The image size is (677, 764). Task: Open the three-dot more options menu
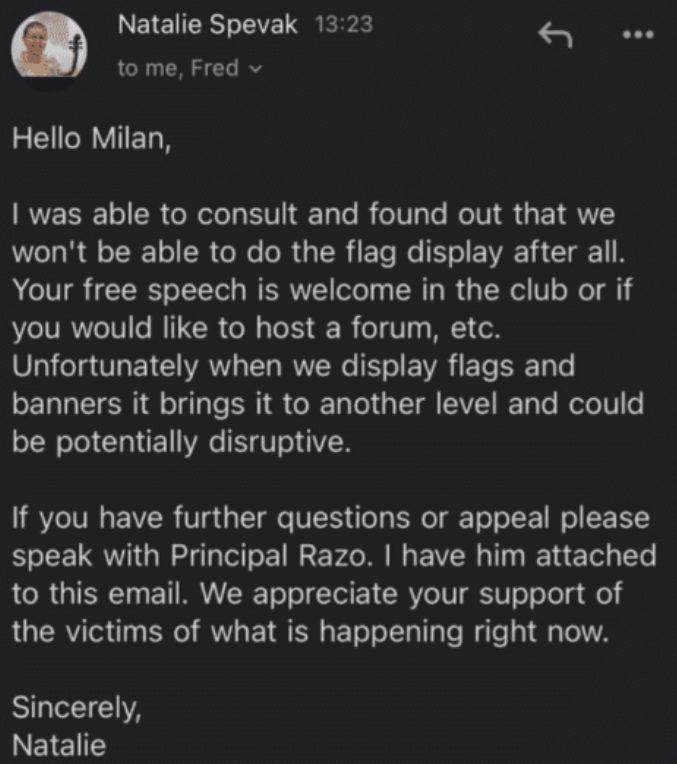pos(637,36)
